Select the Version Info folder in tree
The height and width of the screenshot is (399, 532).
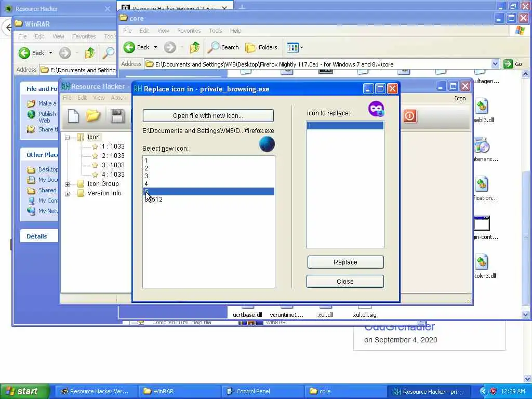pos(104,193)
